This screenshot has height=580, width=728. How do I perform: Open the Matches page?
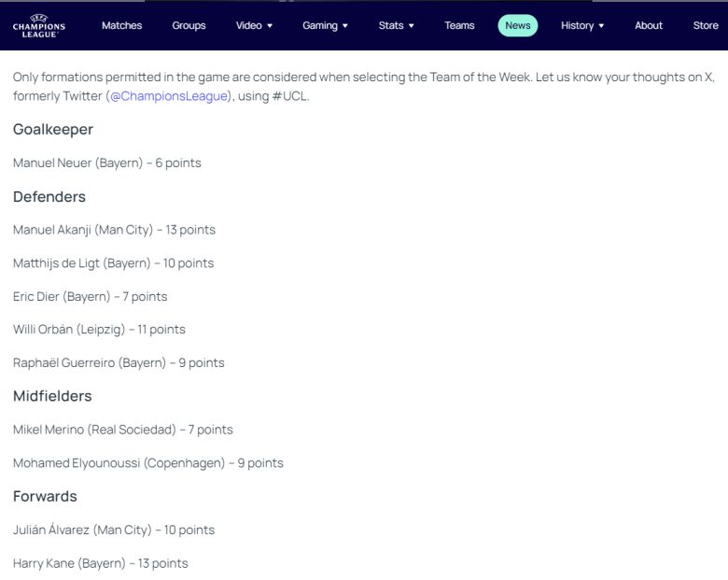(x=121, y=25)
